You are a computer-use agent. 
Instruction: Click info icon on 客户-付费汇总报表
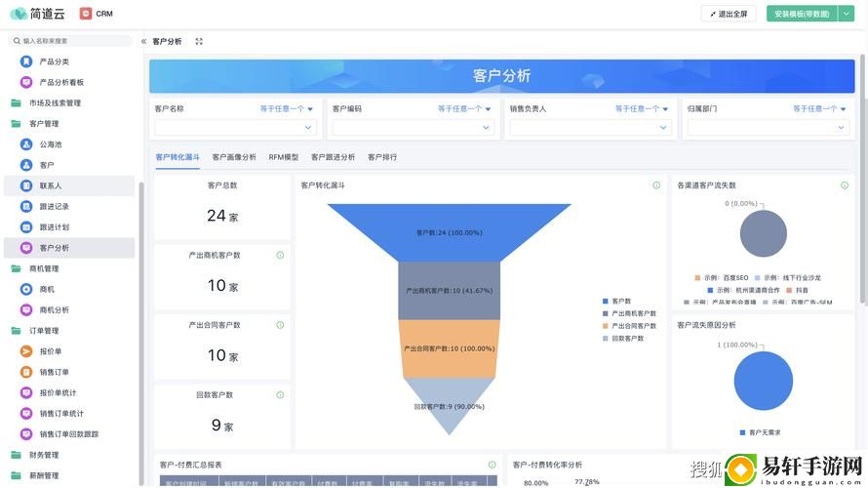tap(493, 465)
